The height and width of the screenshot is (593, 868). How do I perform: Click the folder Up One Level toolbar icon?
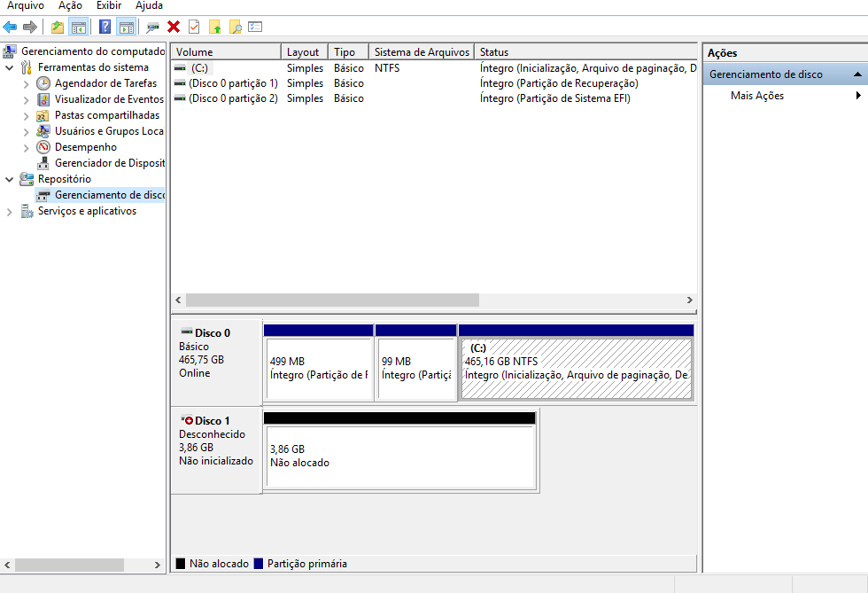[x=57, y=27]
